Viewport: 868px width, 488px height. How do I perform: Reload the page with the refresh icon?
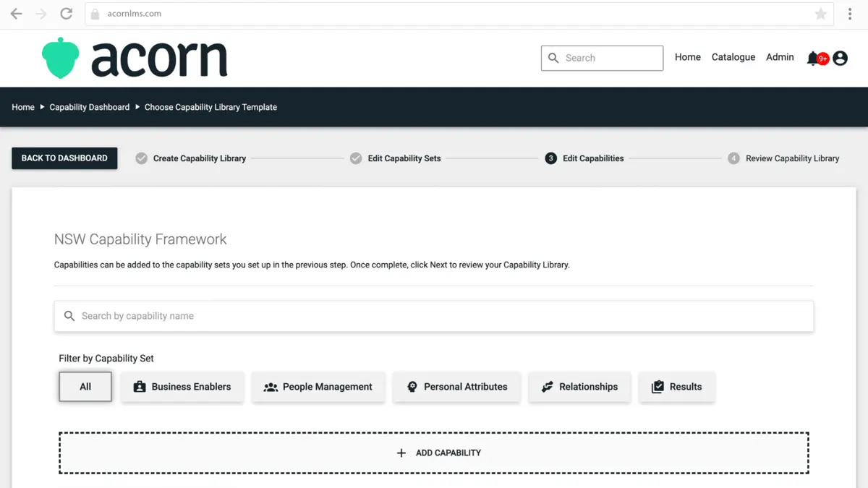point(66,14)
